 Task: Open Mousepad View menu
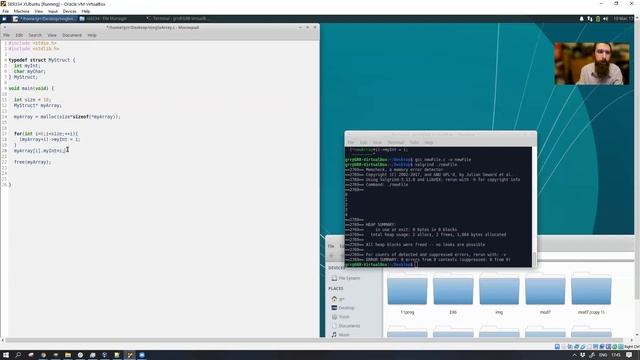pyautogui.click(x=52, y=36)
